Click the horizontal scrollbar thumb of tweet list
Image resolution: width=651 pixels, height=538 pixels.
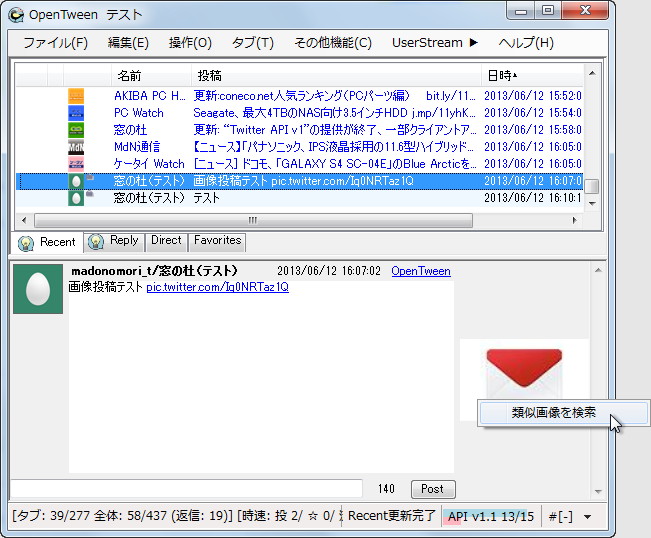coord(253,220)
